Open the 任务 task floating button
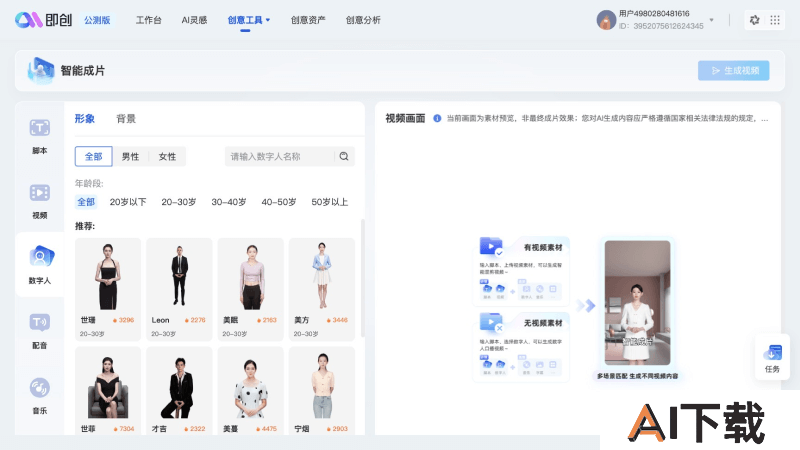This screenshot has height=450, width=800. pos(772,358)
